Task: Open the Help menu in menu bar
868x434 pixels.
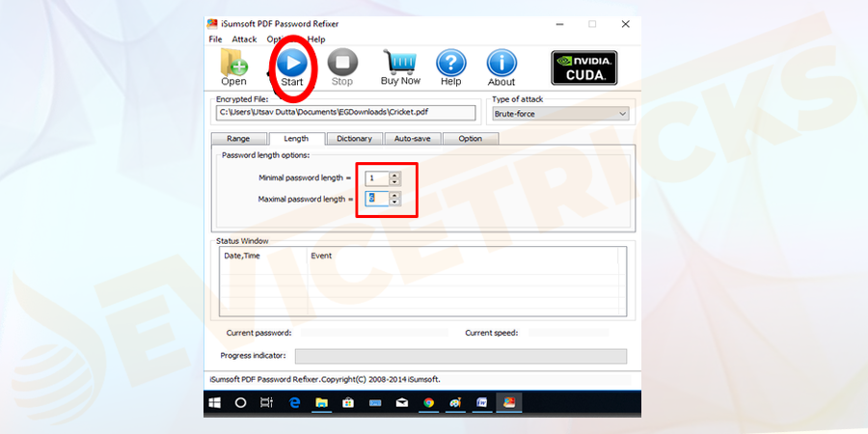Action: [316, 40]
